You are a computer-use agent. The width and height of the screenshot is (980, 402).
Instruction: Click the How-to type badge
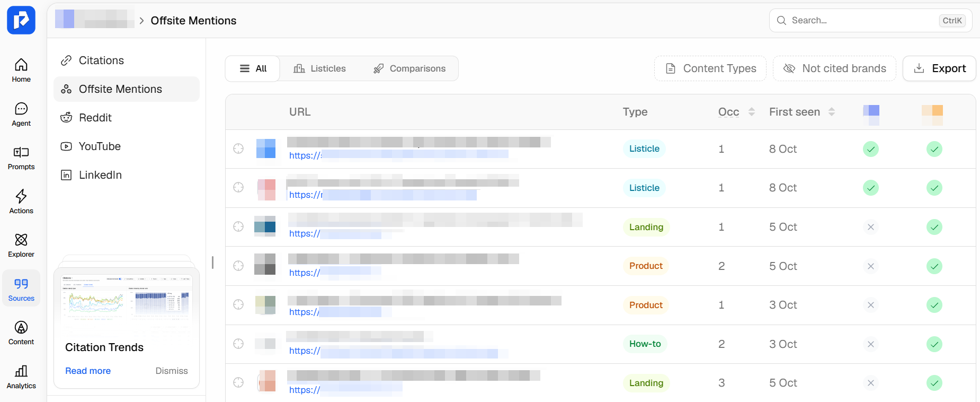(645, 344)
